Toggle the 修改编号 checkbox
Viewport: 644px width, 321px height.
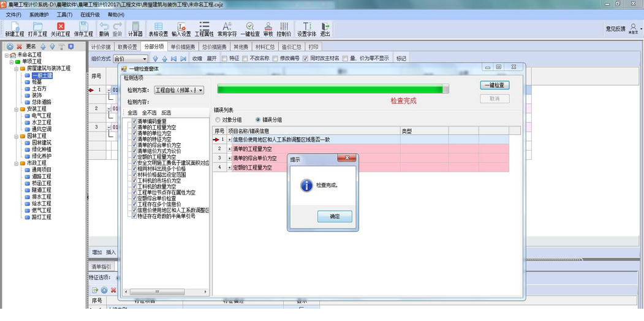[x=275, y=58]
